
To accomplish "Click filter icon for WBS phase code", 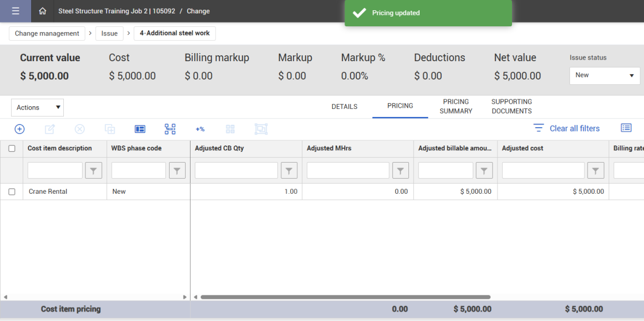I will coord(177,171).
